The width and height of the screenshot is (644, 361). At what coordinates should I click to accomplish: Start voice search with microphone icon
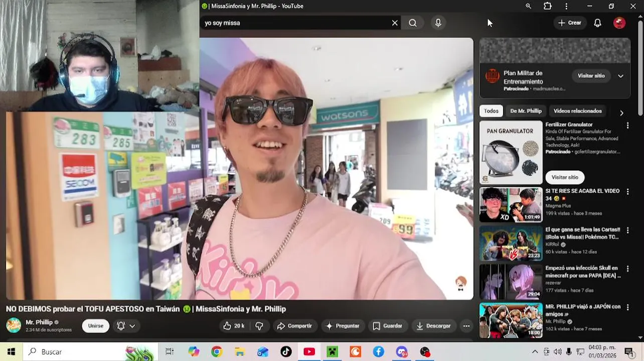[438, 23]
